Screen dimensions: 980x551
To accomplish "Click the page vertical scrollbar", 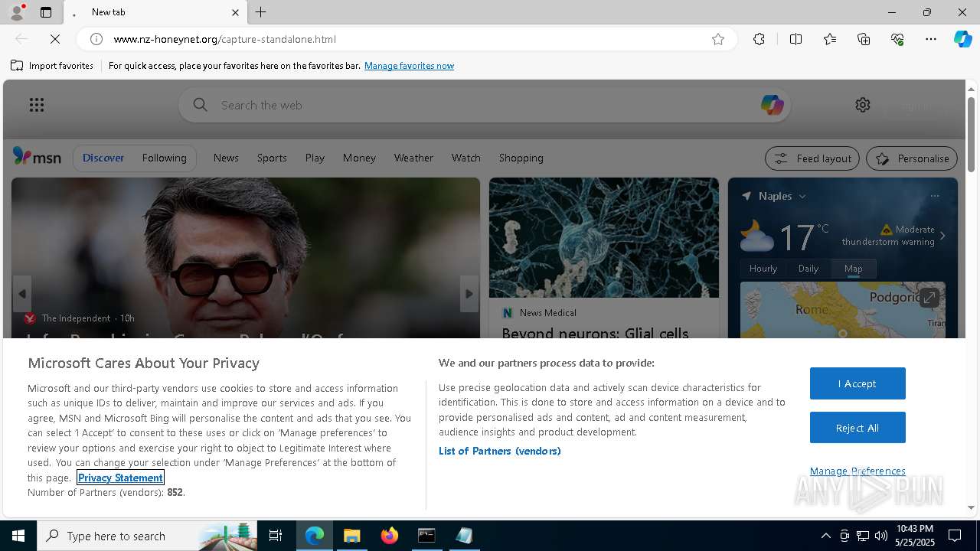I will click(971, 133).
